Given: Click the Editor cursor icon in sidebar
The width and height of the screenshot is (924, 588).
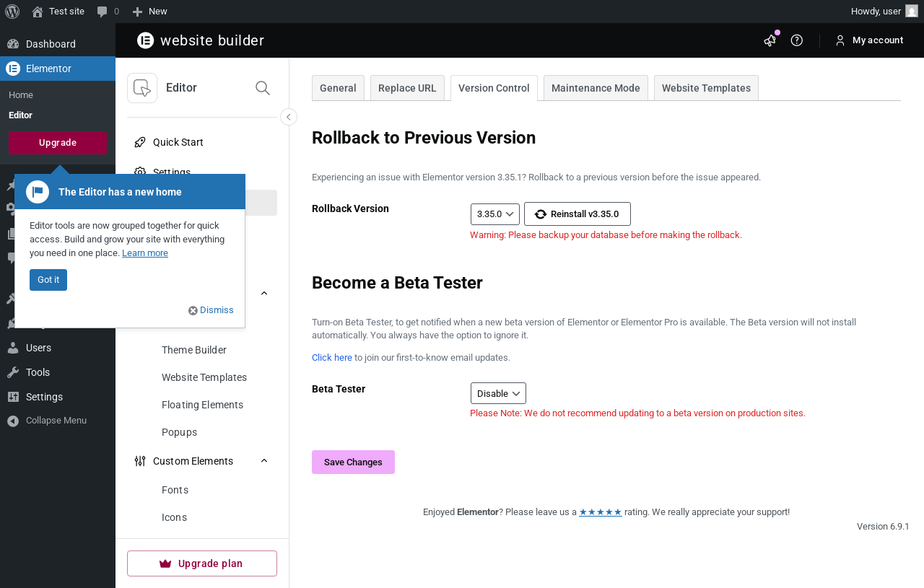Looking at the screenshot, I should click(x=142, y=88).
